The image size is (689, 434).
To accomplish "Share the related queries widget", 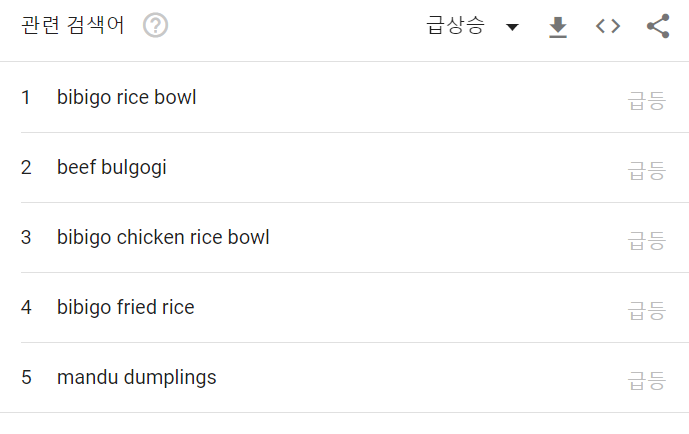I will 658,26.
